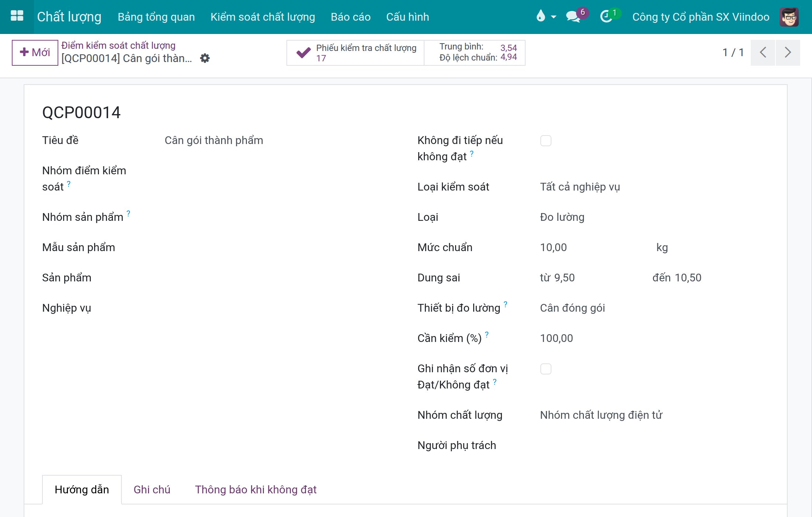Open the Cấu hình menu

407,17
